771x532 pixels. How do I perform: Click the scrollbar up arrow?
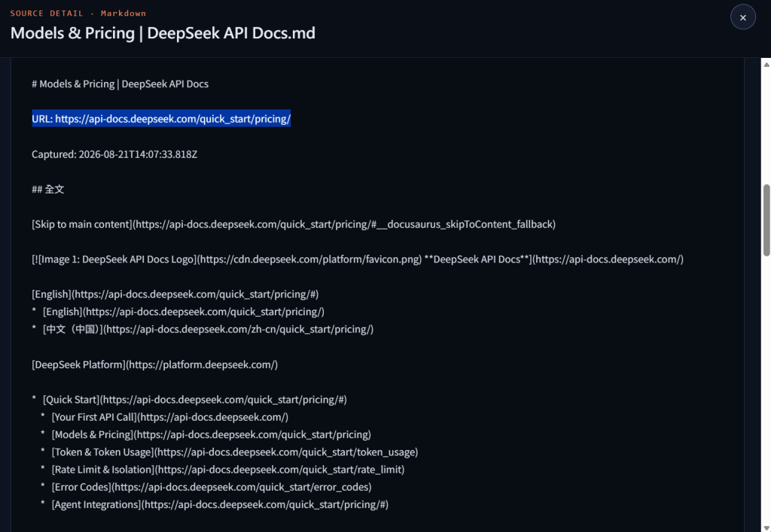point(766,65)
